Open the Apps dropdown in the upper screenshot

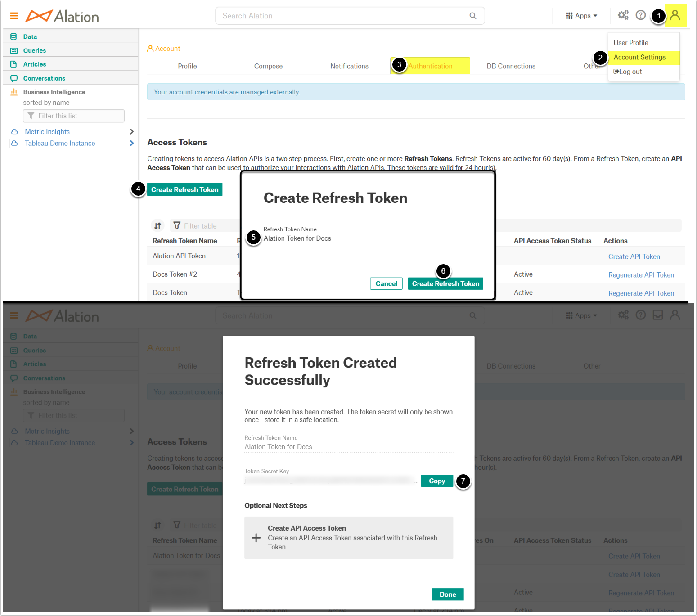(581, 16)
